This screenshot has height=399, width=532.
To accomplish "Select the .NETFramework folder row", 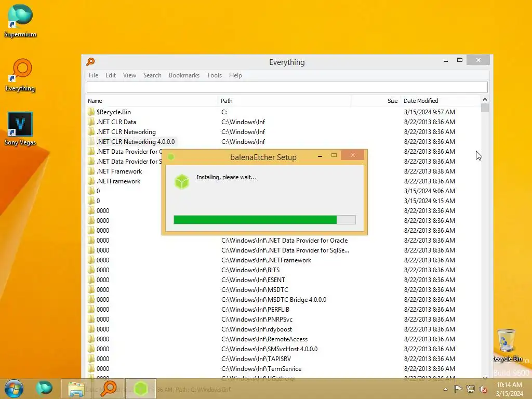I will (118, 181).
